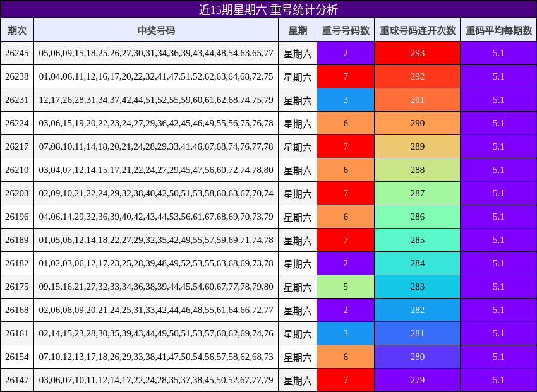Click the cell showing 285

[x=417, y=240]
